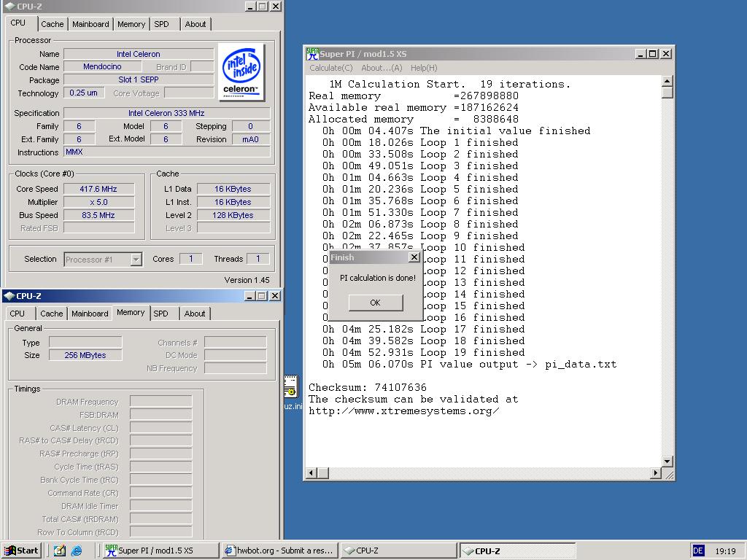Click the Super PI vertical scrollbar up arrow

point(667,80)
